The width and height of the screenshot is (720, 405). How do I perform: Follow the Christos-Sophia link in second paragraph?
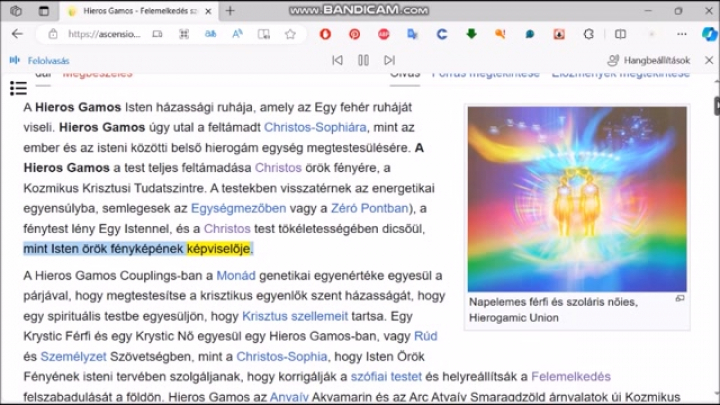point(282,356)
